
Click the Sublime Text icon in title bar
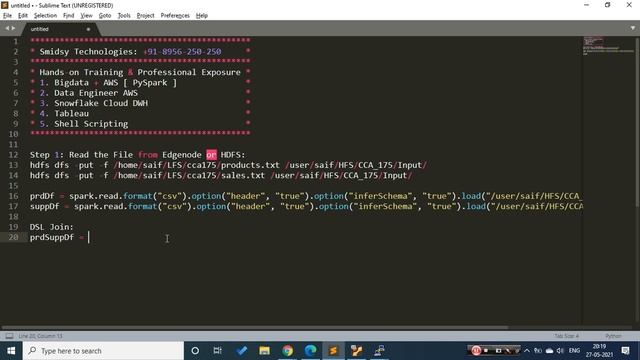pos(4,5)
